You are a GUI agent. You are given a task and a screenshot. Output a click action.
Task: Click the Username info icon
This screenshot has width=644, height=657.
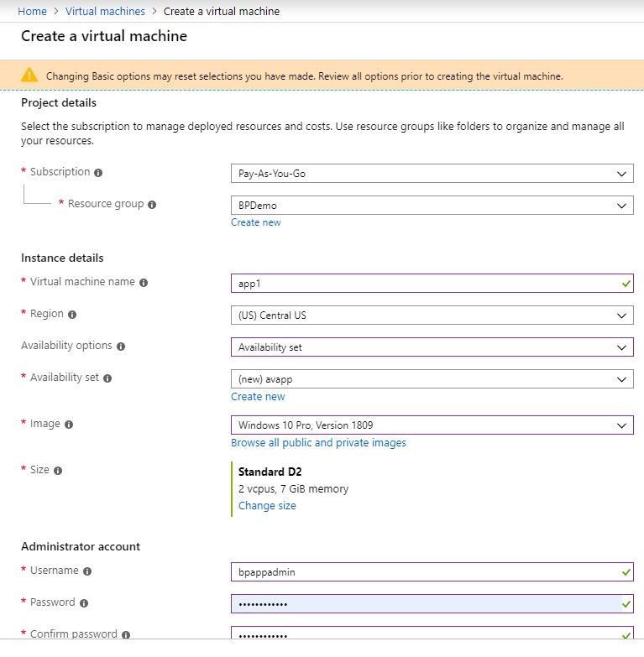pyautogui.click(x=87, y=571)
